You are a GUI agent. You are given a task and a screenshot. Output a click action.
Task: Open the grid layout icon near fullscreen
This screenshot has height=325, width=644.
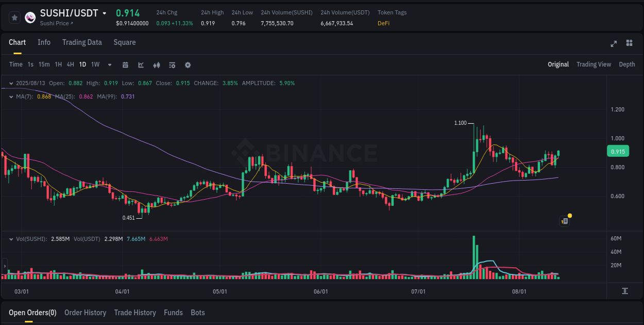click(x=630, y=44)
